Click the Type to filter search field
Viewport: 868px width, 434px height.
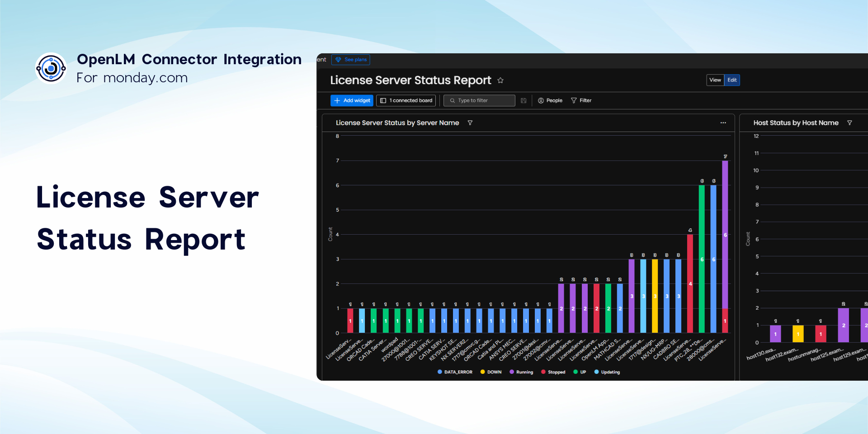pos(479,100)
